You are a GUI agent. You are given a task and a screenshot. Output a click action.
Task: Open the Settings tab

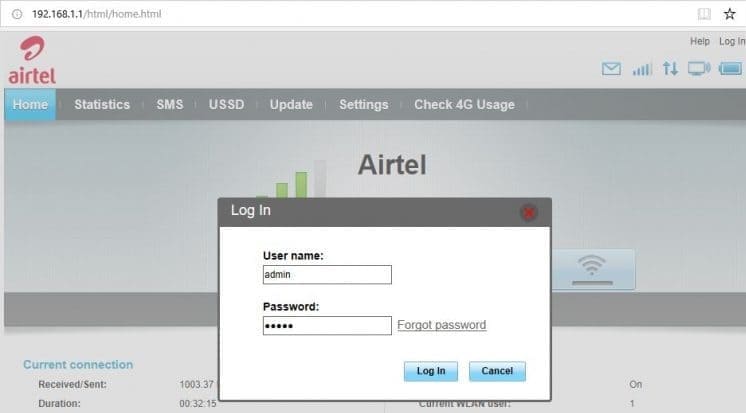363,105
